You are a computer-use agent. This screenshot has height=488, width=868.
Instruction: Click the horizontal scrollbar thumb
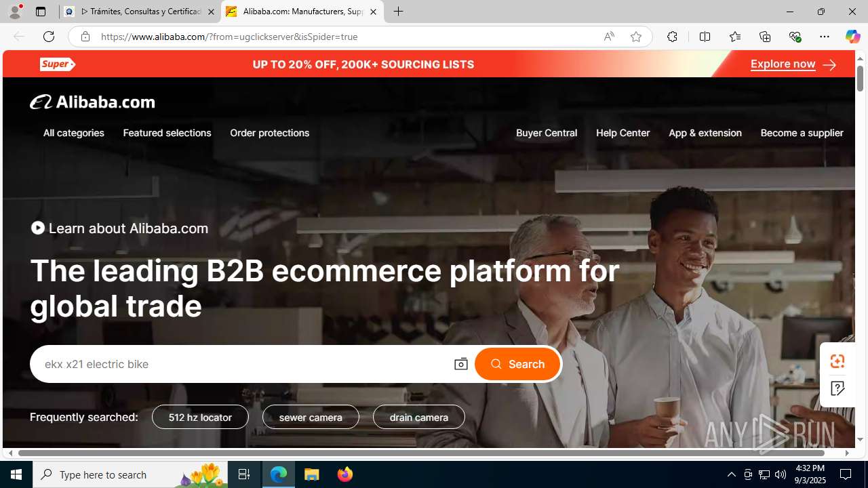[421, 453]
